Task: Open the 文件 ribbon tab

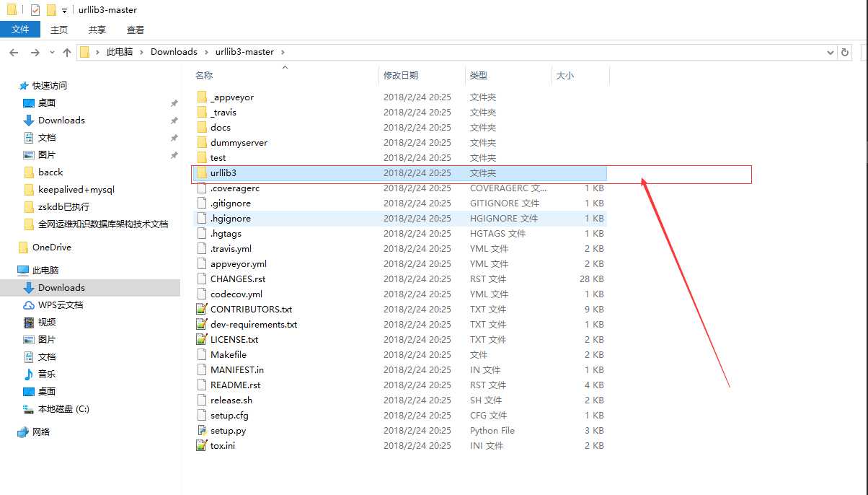Action: click(20, 29)
